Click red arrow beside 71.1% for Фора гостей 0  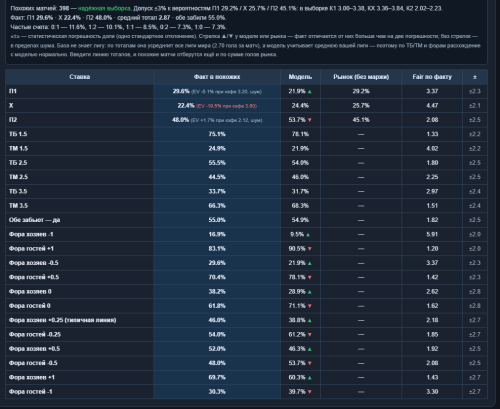310,306
